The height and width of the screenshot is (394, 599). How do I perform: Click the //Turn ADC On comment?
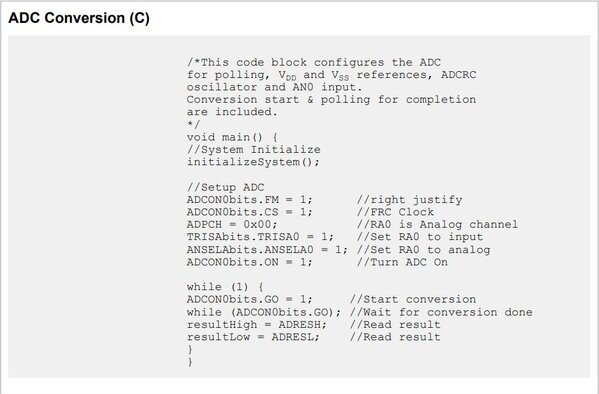[x=402, y=262]
